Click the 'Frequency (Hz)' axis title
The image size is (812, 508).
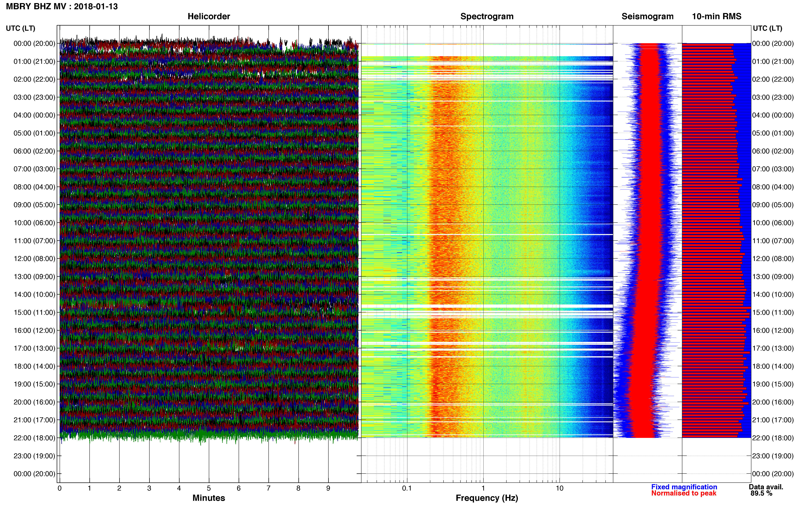click(x=487, y=498)
